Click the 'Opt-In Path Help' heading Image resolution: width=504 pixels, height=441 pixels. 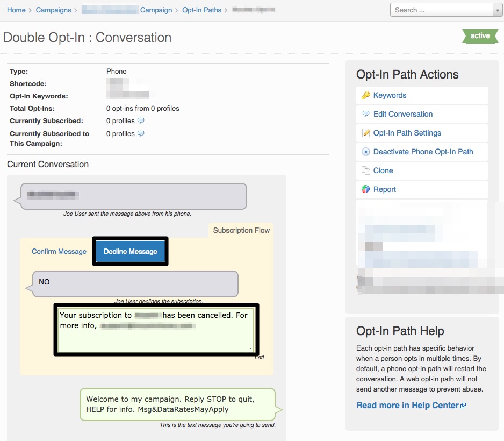400,331
